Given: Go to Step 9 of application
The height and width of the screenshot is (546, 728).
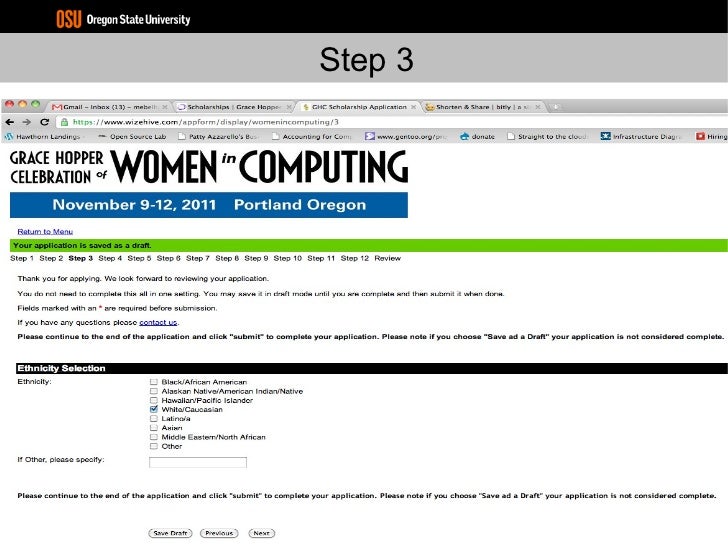Looking at the screenshot, I should point(256,258).
